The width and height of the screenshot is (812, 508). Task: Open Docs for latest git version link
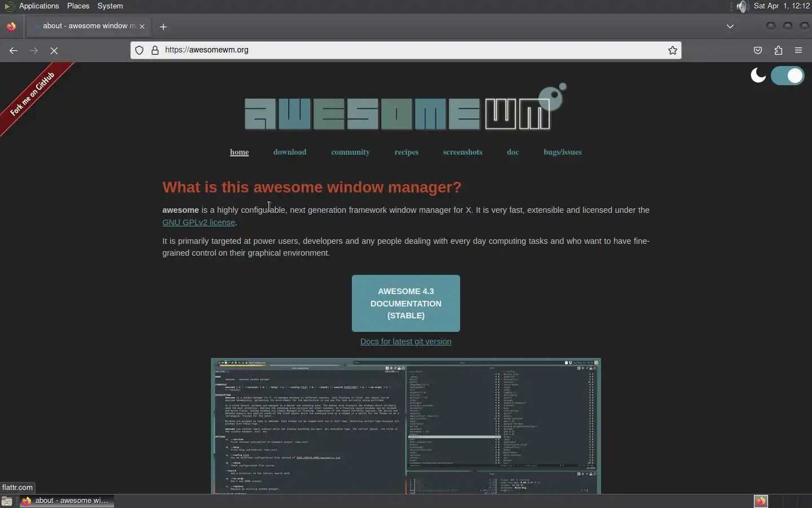click(406, 341)
